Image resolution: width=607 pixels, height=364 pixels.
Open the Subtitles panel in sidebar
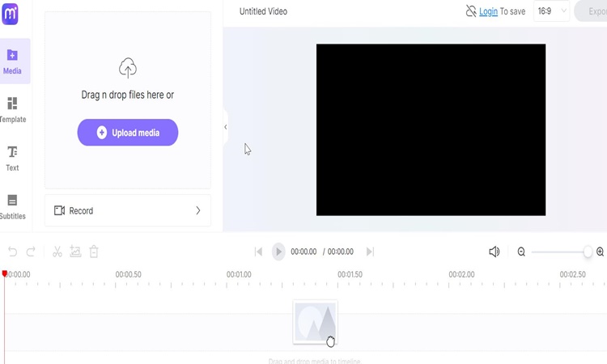pyautogui.click(x=13, y=206)
